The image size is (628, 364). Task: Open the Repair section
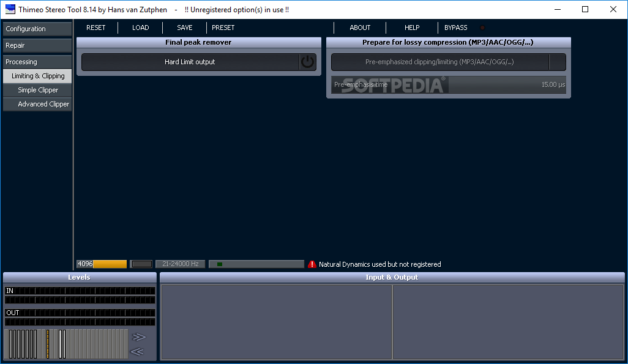37,46
